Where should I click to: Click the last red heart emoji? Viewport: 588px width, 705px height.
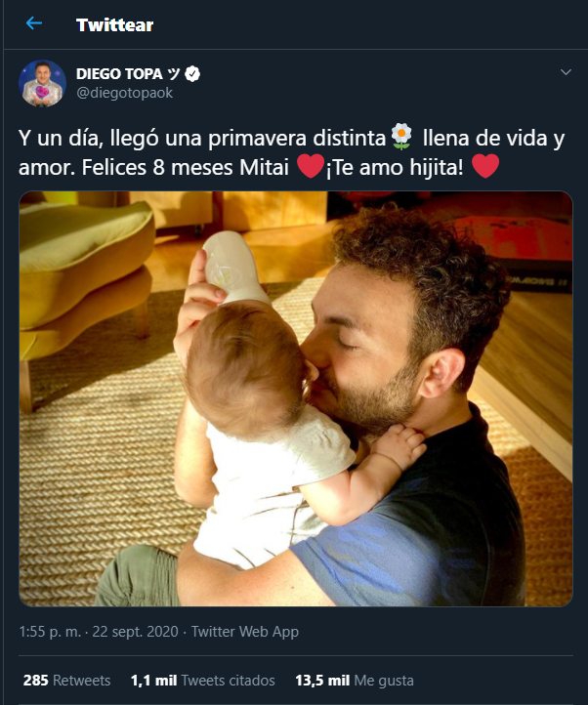[485, 166]
